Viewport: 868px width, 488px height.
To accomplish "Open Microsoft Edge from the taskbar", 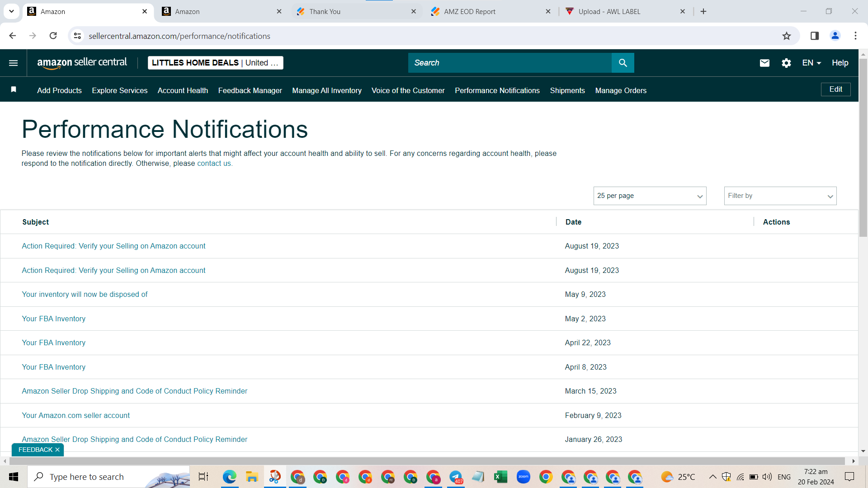I will (x=229, y=477).
